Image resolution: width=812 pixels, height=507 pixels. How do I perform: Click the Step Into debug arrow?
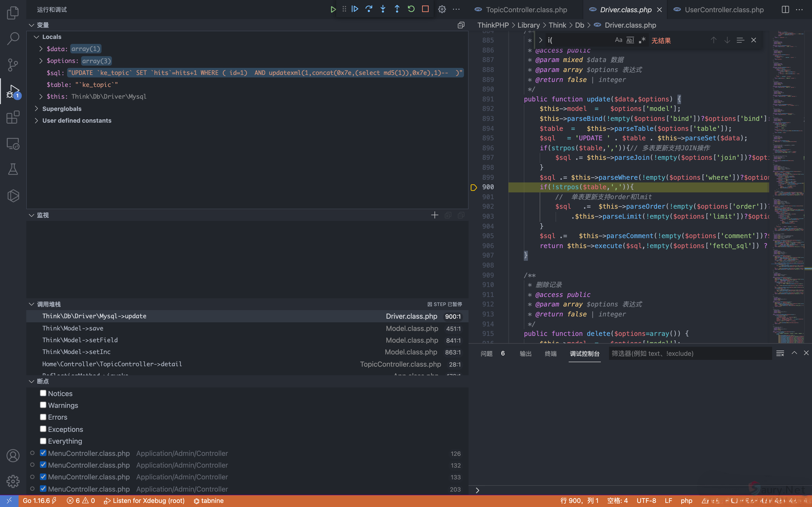click(383, 9)
